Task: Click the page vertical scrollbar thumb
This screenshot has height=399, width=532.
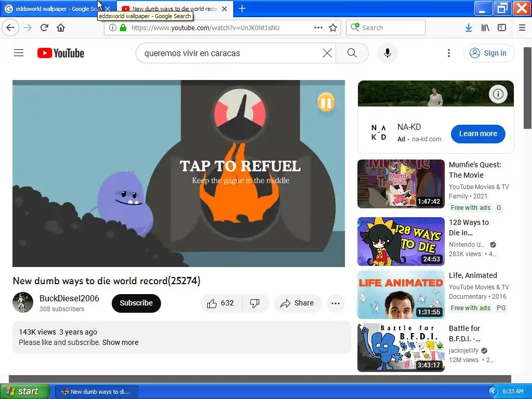Action: [x=528, y=88]
